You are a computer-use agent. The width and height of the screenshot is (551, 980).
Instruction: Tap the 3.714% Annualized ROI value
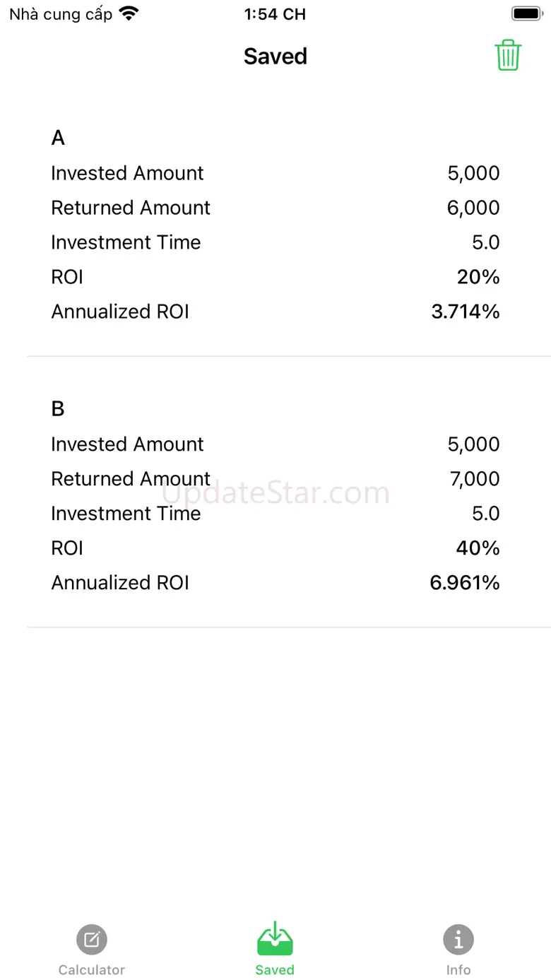pos(466,312)
